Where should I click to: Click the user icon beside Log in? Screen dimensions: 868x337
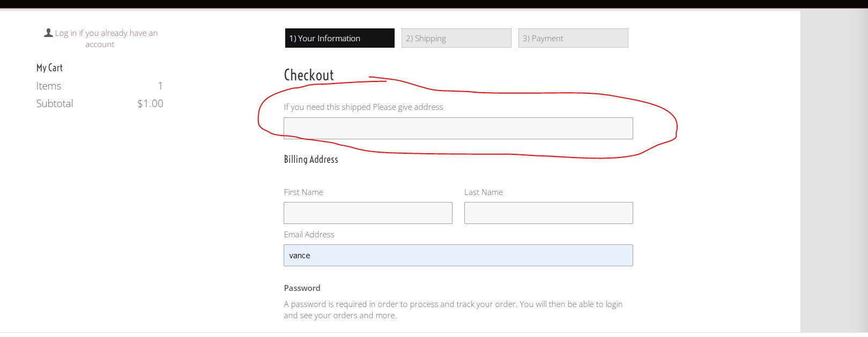pyautogui.click(x=48, y=33)
